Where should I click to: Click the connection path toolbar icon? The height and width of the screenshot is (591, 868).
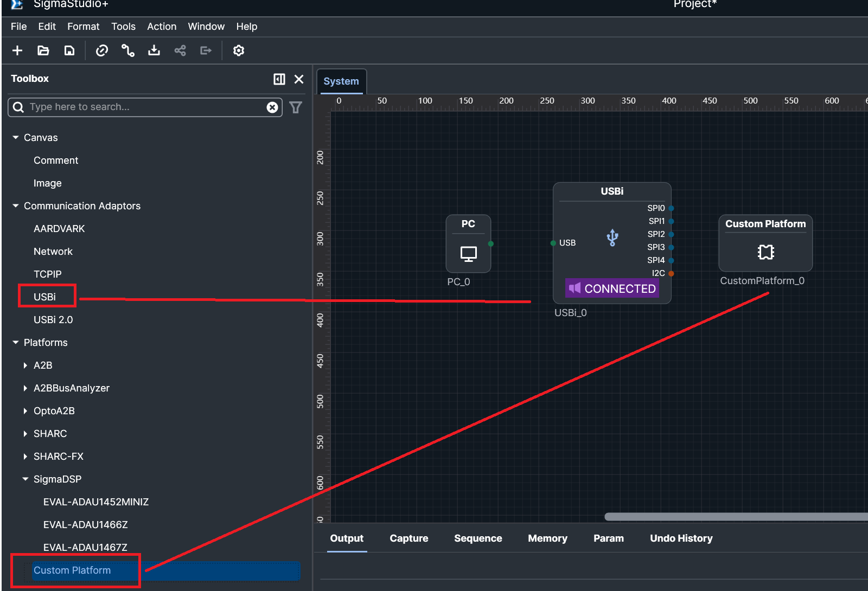tap(128, 50)
